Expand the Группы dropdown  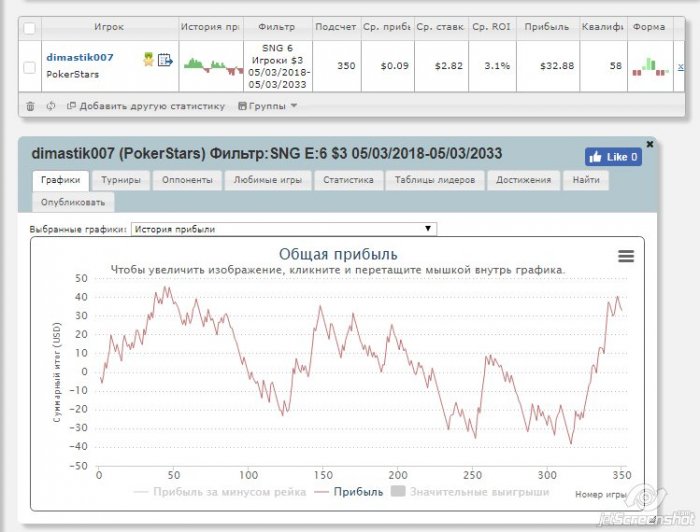267,106
